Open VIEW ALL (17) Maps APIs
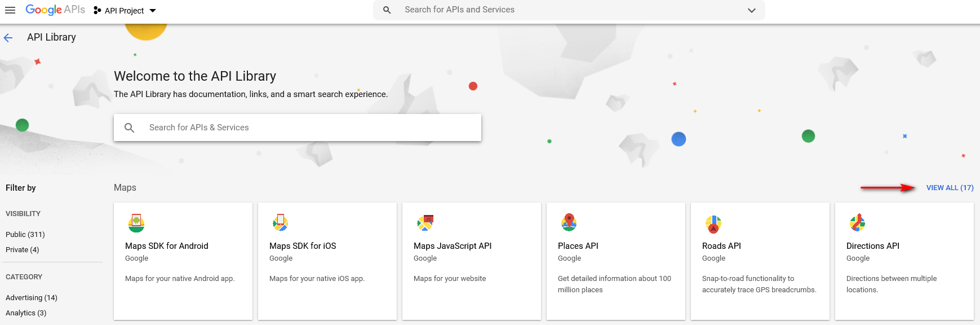This screenshot has width=980, height=325. [x=950, y=188]
